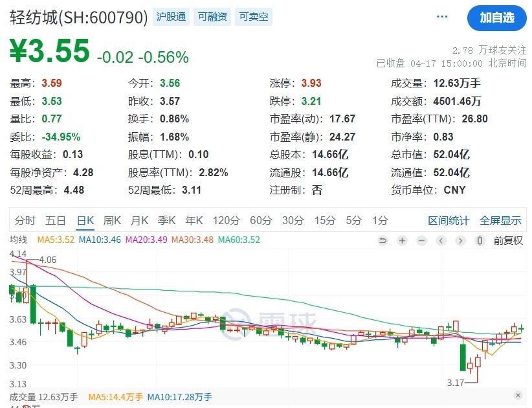Select the 年K tab
Image resolution: width=532 pixels, height=408 pixels.
(194, 221)
